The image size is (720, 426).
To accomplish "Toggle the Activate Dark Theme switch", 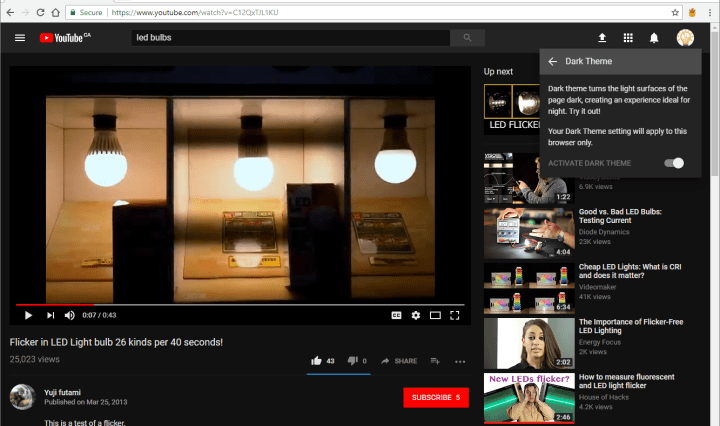I will [675, 163].
